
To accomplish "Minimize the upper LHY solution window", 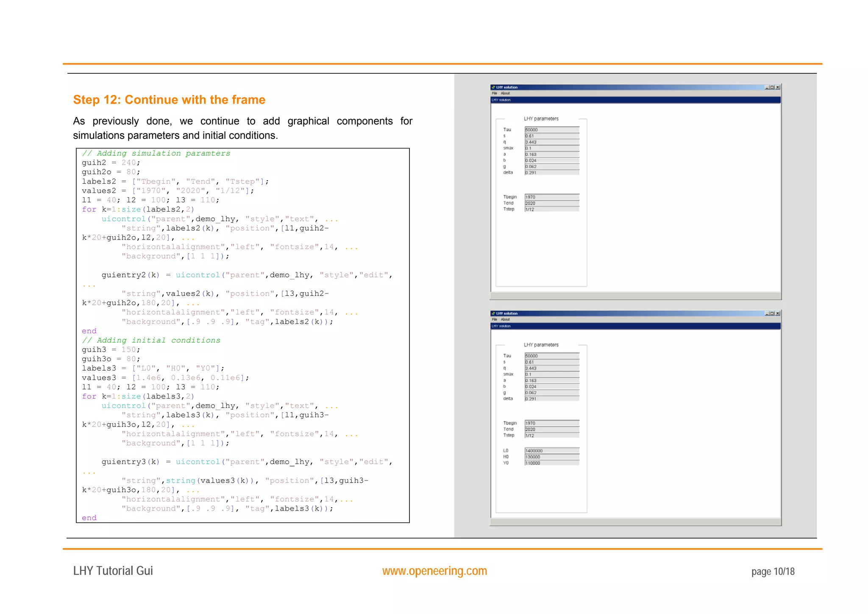I will pos(767,87).
